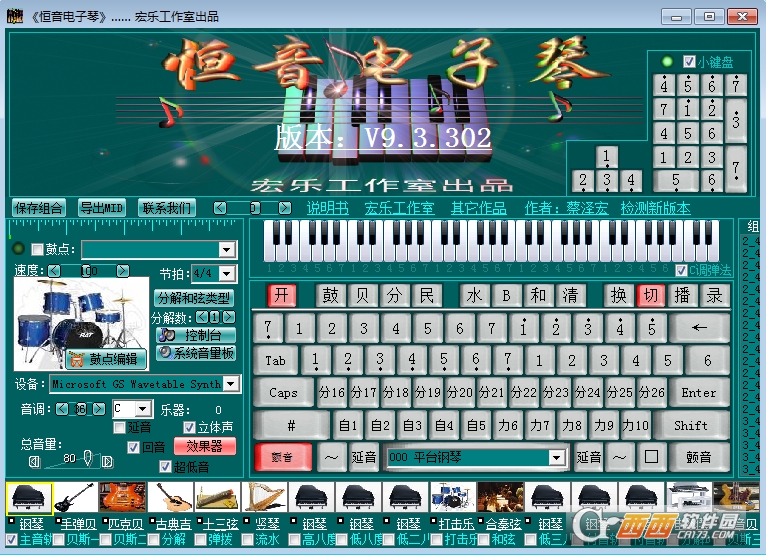The width and height of the screenshot is (766, 555).
Task: Click the 检测新版本 update link
Action: tap(655, 208)
